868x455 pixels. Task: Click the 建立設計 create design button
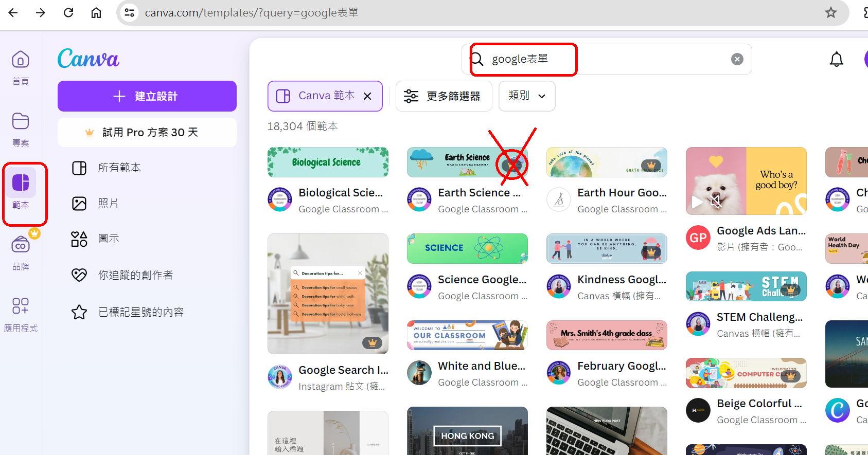coord(147,96)
